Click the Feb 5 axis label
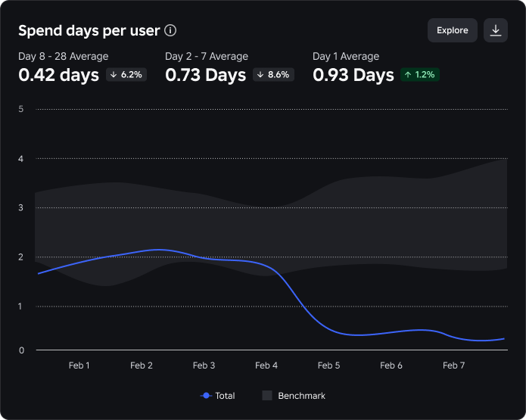This screenshot has height=420, width=526. click(328, 366)
